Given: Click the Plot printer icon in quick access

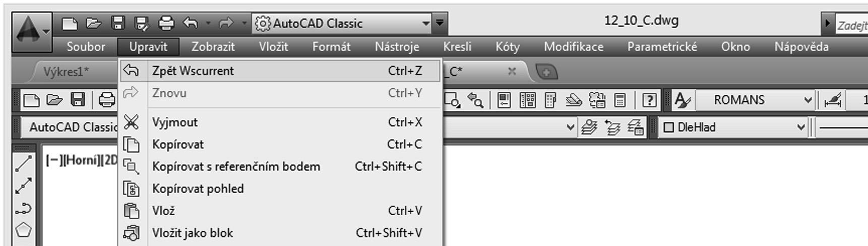Looking at the screenshot, I should coord(166,23).
